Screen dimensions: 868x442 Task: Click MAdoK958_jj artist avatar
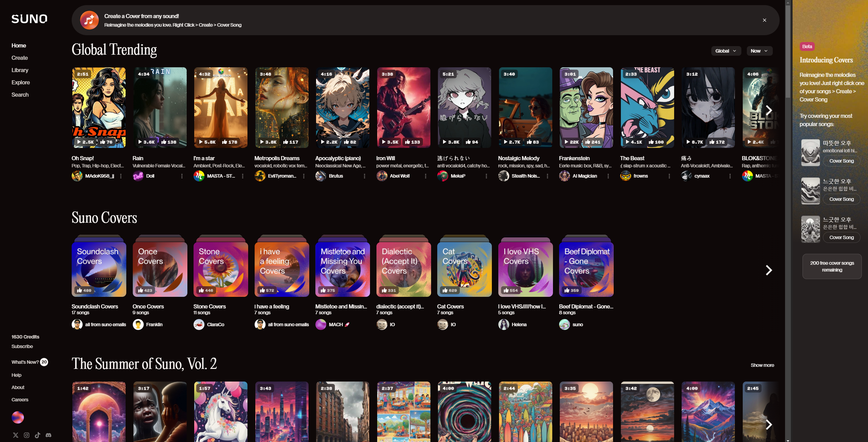77,176
